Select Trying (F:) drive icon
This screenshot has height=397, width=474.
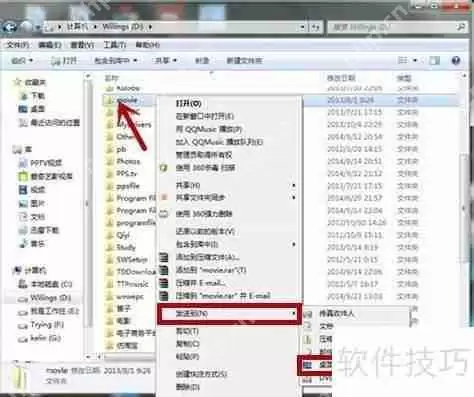(23, 325)
